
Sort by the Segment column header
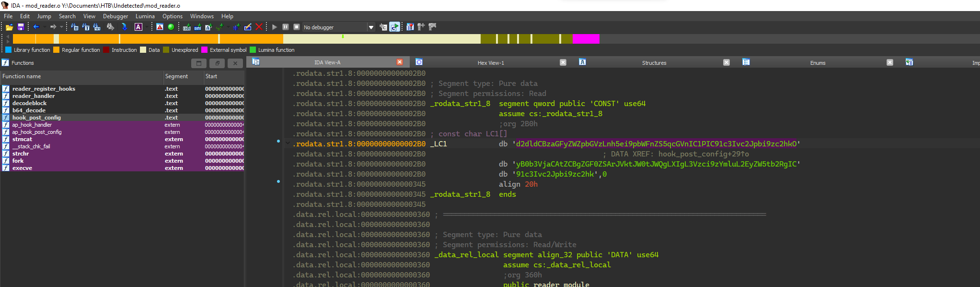point(176,76)
